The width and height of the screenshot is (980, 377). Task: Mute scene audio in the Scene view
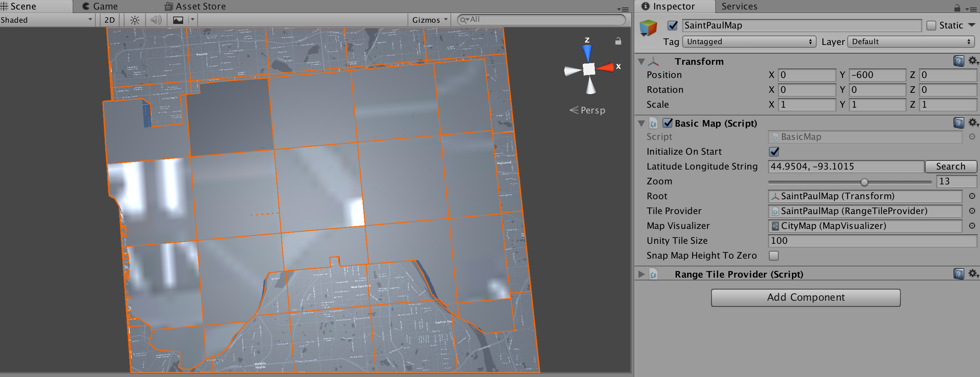(156, 19)
